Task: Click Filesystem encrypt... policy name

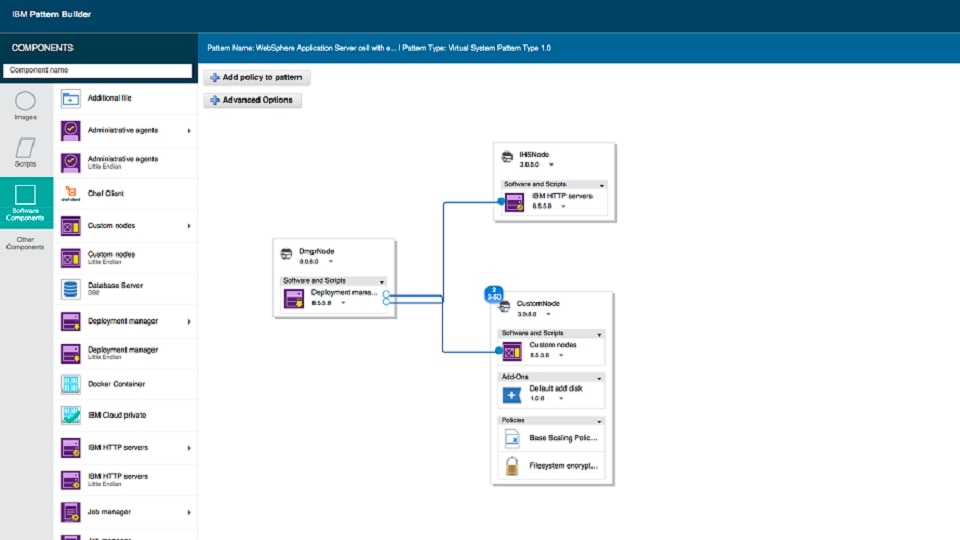Action: point(563,466)
